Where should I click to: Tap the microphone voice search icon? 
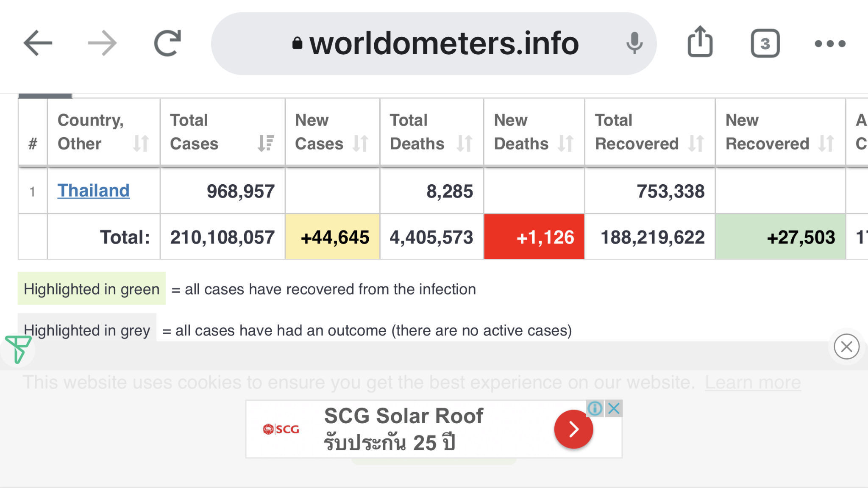634,43
